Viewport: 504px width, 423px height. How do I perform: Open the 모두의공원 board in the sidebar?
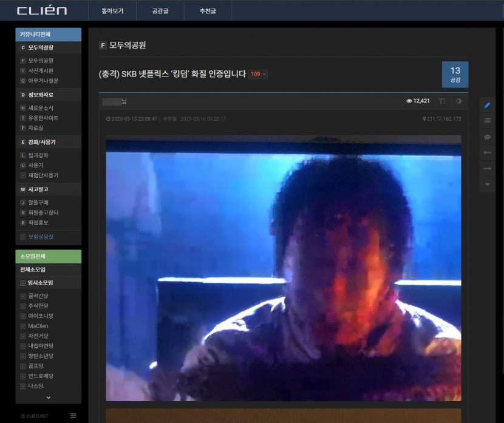point(41,61)
